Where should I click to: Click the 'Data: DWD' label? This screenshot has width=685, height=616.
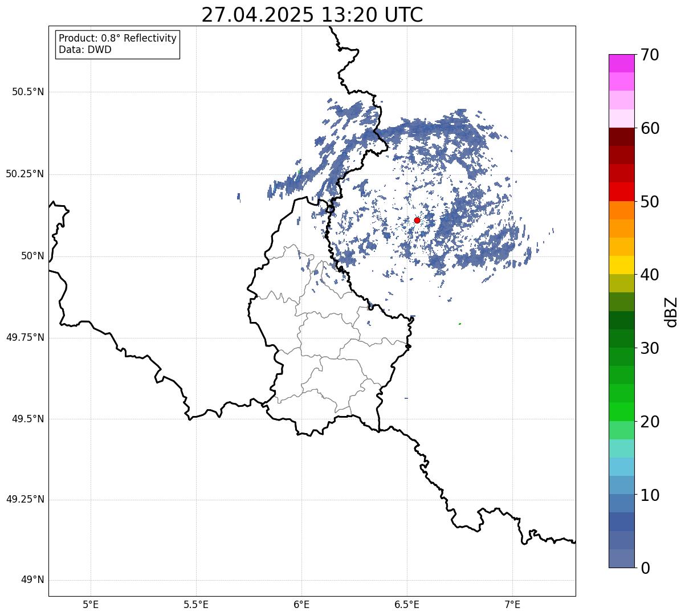(85, 50)
